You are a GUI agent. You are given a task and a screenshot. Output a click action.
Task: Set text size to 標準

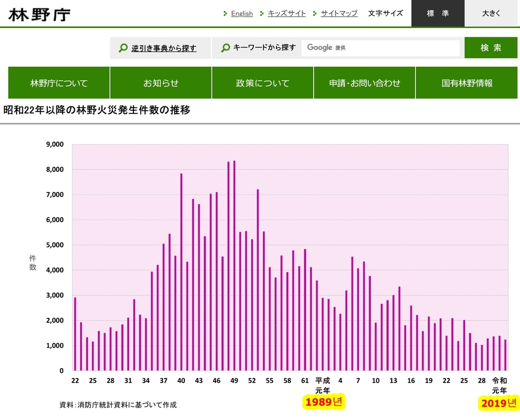pos(438,13)
